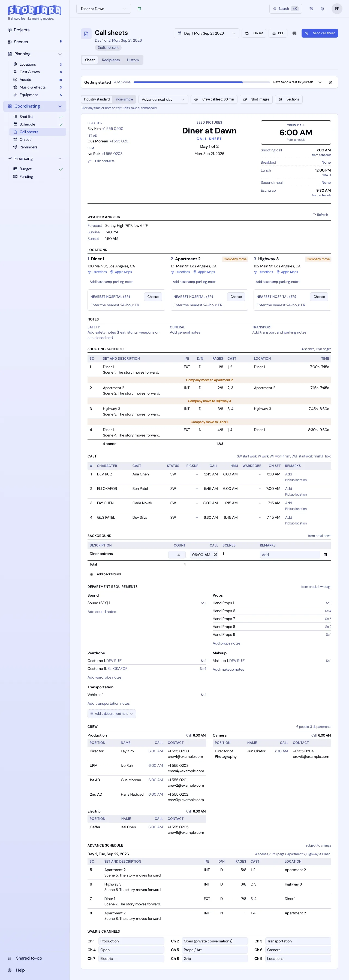349x980 pixels.
Task: Open the Add a department note dropdown
Action: (112, 714)
